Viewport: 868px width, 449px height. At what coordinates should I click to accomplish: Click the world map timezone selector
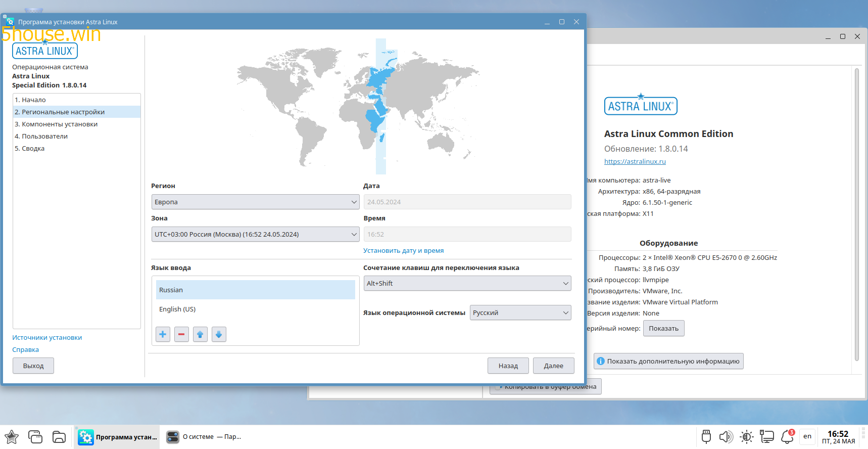[359, 107]
